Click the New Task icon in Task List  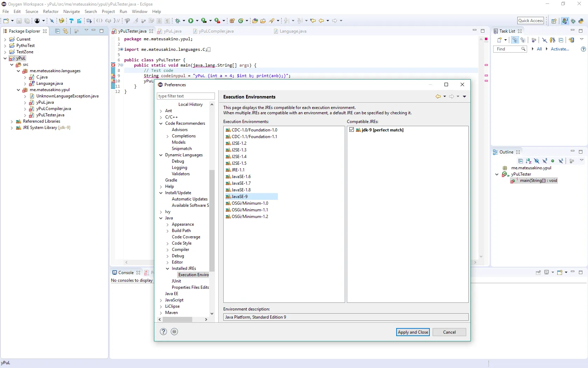500,40
